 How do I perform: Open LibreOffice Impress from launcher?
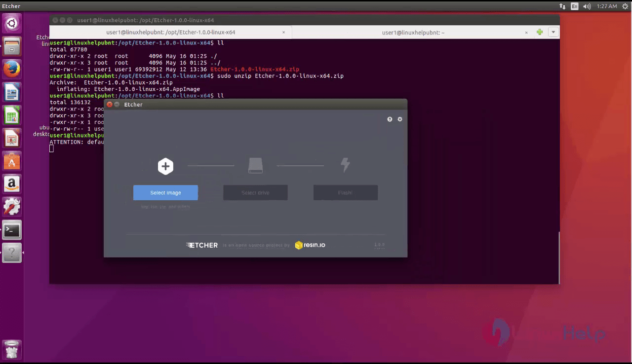pyautogui.click(x=12, y=139)
